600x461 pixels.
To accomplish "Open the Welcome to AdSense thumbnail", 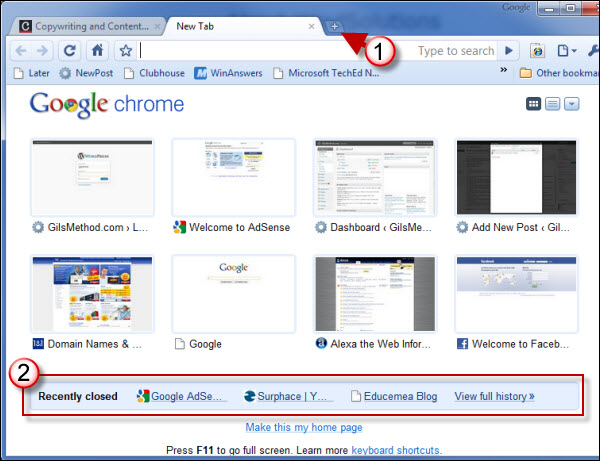I will (x=217, y=180).
